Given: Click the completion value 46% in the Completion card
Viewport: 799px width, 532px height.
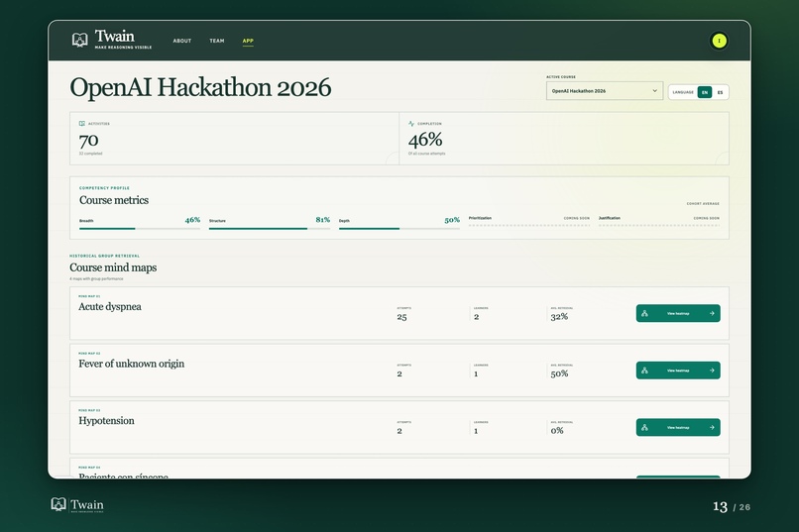Looking at the screenshot, I should point(425,140).
